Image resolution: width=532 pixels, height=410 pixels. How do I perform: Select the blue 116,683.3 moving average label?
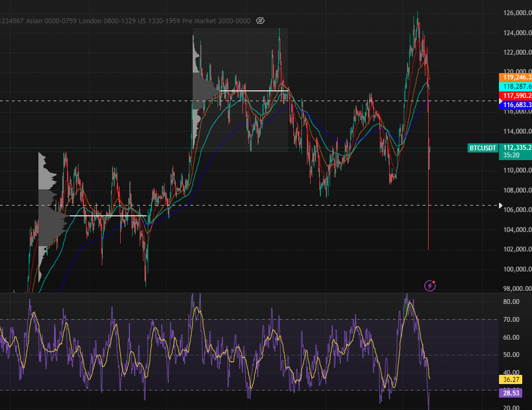(516, 105)
